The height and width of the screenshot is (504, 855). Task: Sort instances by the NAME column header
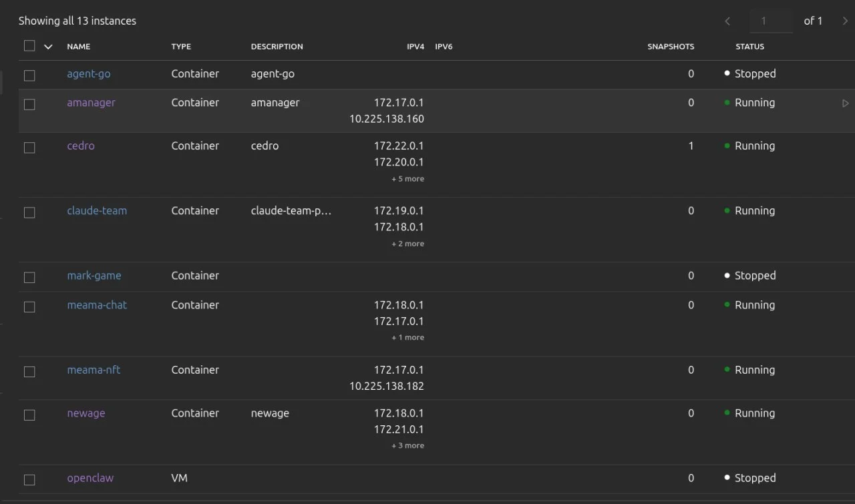79,47
